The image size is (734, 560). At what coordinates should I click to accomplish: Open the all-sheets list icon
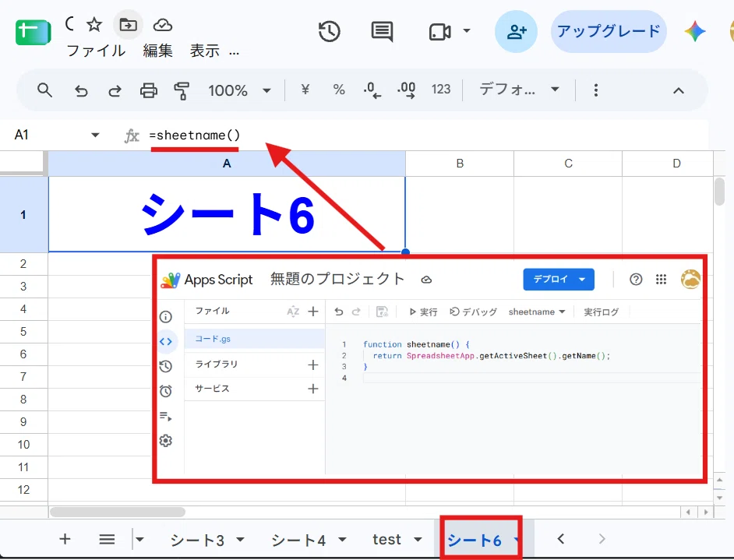107,540
